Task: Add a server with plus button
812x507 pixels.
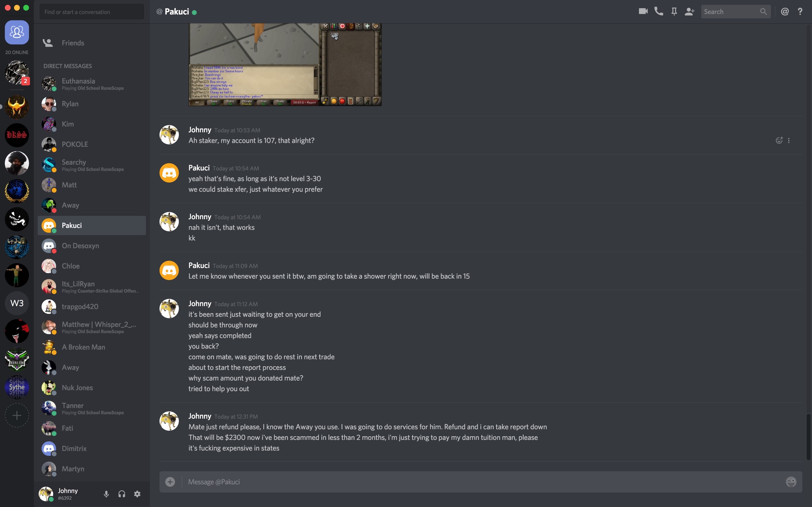Action: tap(17, 415)
